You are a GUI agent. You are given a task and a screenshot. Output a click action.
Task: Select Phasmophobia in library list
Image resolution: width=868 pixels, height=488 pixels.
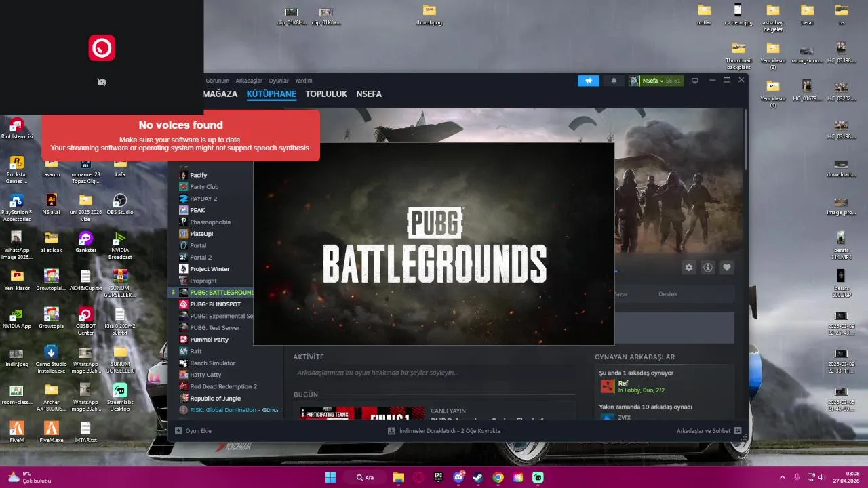[210, 222]
